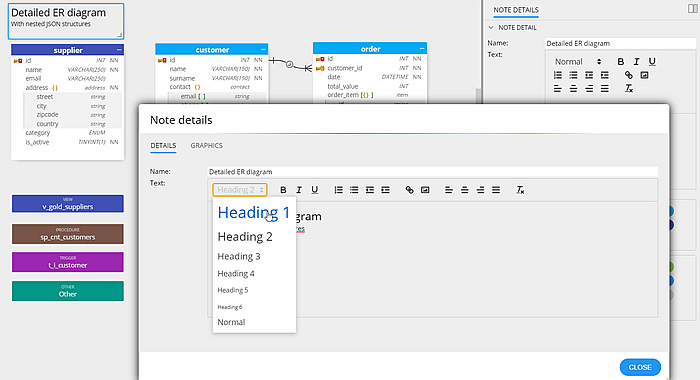Image resolution: width=700 pixels, height=380 pixels.
Task: Select the v_gold_suppliers view box
Action: [67, 204]
